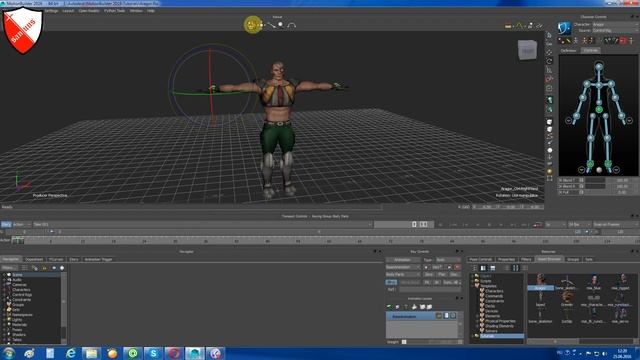Click the green first icon in Animation Layers toolbar
640x360 pixels.
click(x=389, y=307)
